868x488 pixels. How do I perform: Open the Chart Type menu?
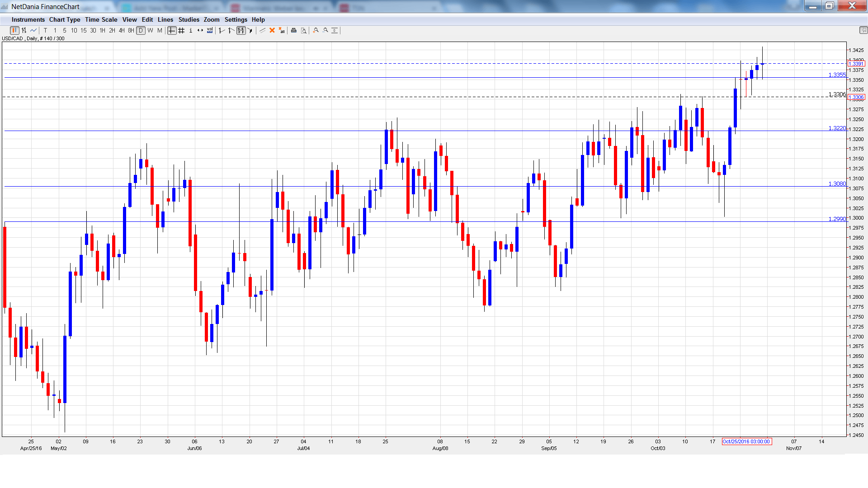(65, 19)
